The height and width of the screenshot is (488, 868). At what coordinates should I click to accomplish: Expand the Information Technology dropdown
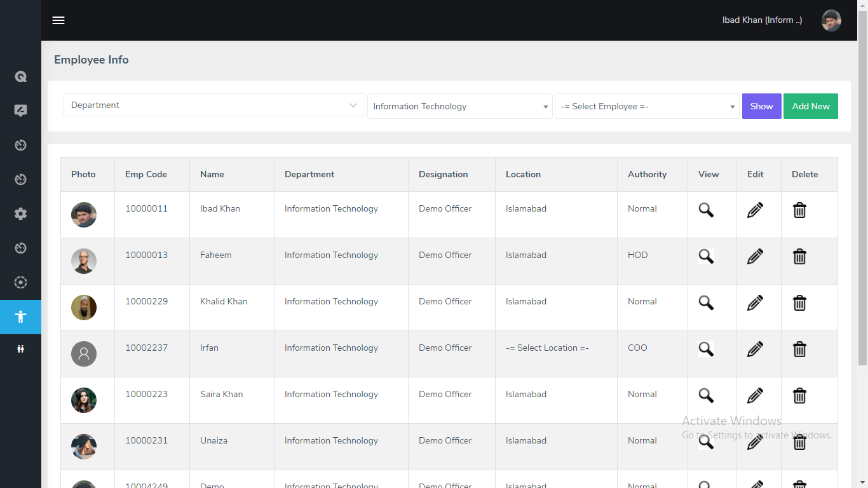(x=459, y=106)
